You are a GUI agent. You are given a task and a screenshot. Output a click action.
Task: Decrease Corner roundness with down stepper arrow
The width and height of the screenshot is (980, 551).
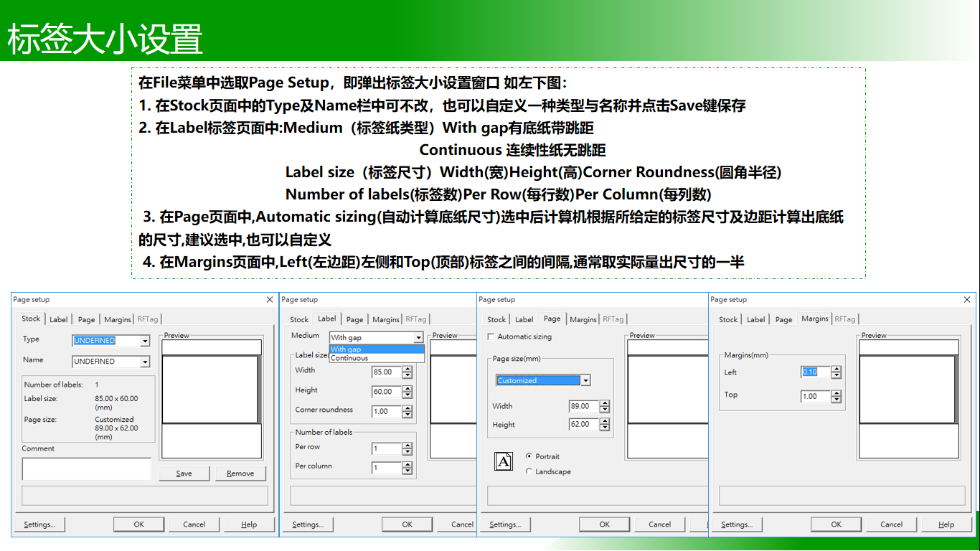coord(407,415)
